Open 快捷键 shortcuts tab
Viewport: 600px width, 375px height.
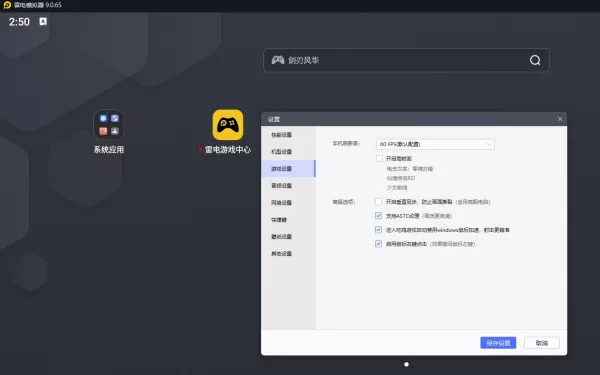pyautogui.click(x=289, y=220)
